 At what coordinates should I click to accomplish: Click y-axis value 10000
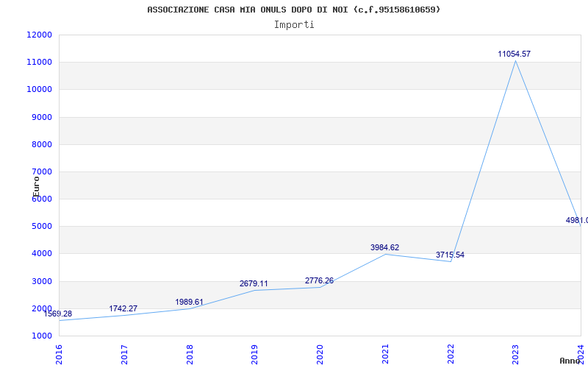tap(39, 90)
